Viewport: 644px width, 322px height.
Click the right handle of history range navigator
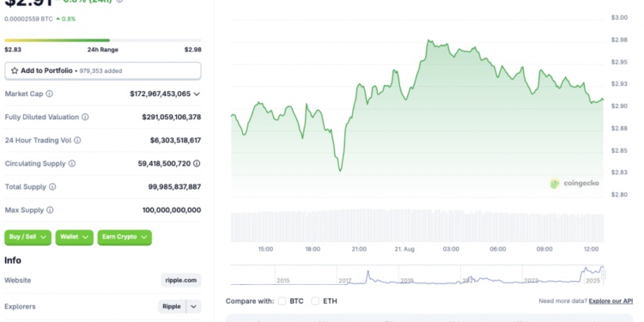[x=604, y=275]
